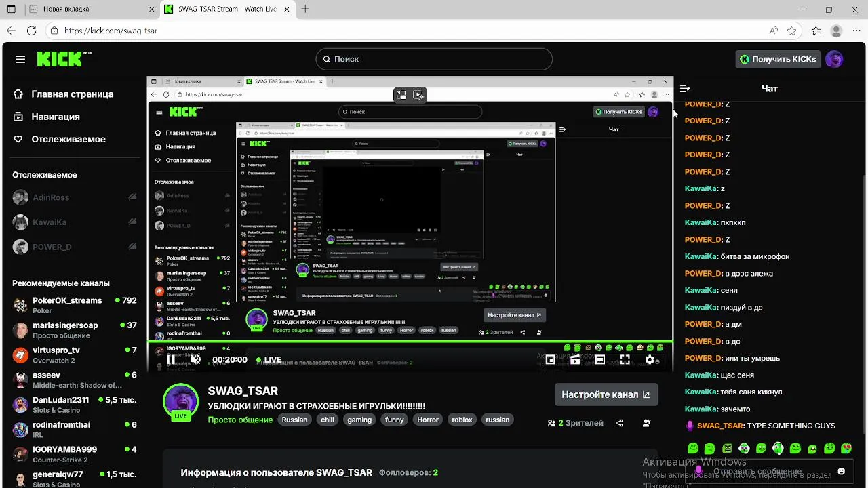The width and height of the screenshot is (868, 488).
Task: Add page to favorites star
Action: [x=791, y=30]
